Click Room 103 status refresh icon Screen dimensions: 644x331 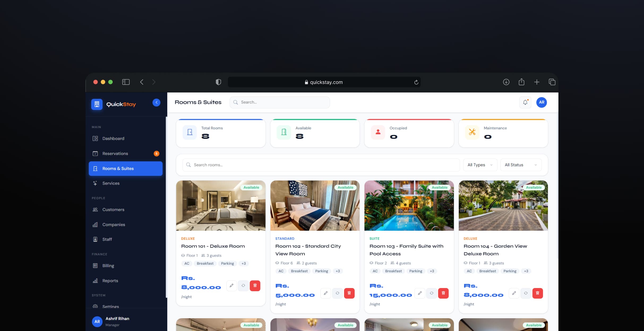point(432,293)
